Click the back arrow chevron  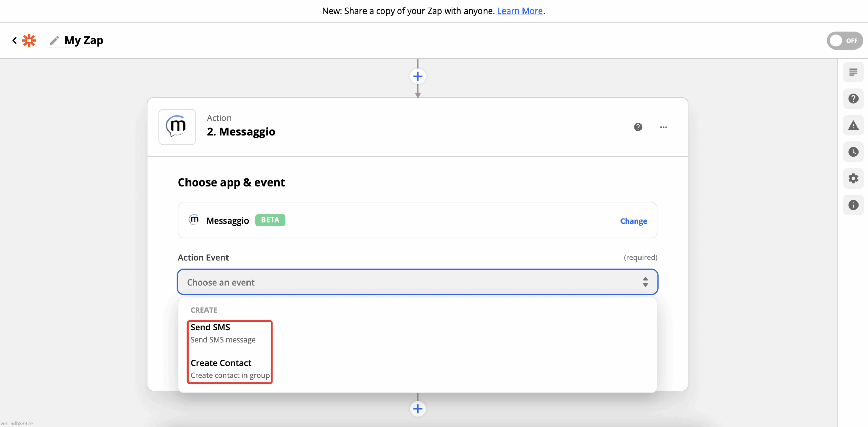(15, 41)
